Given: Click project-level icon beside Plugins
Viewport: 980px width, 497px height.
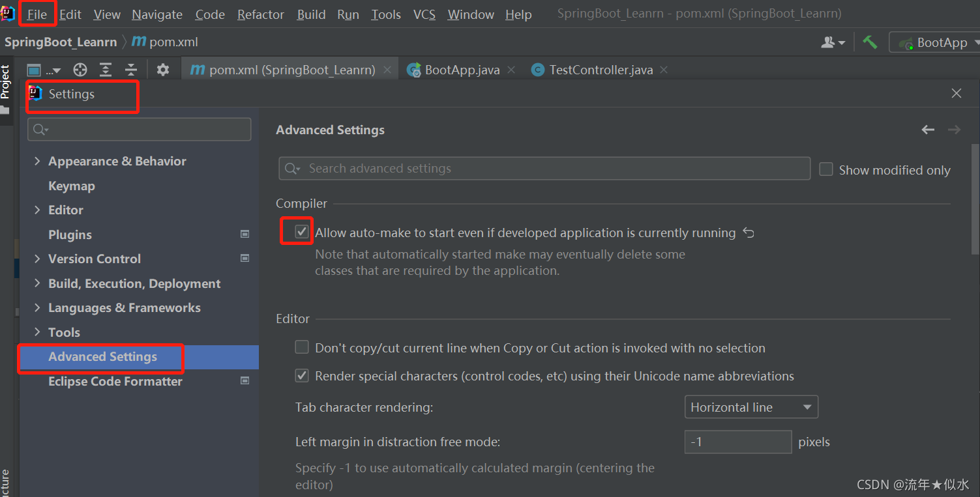Looking at the screenshot, I should (245, 234).
